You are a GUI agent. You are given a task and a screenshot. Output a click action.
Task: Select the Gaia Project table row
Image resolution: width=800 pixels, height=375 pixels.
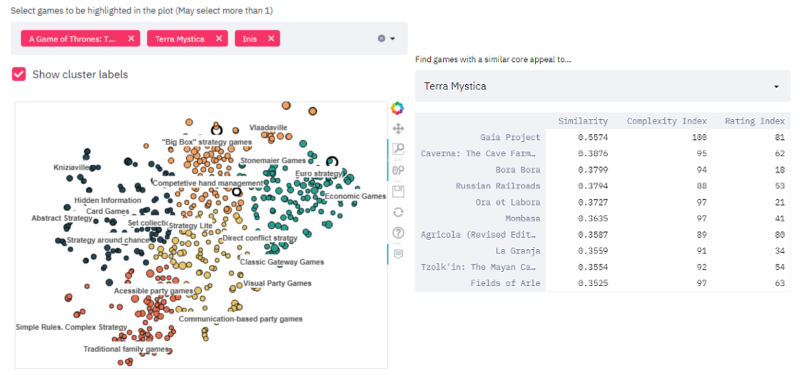coord(603,137)
